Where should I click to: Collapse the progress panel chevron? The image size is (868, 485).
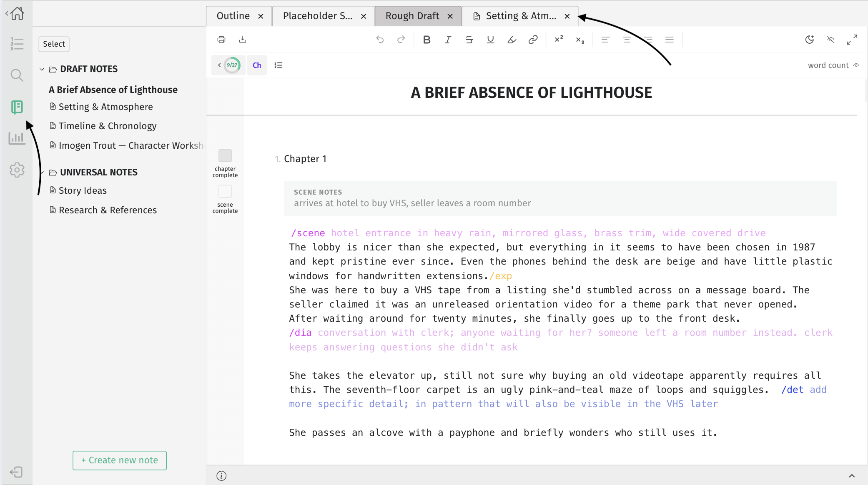point(219,65)
